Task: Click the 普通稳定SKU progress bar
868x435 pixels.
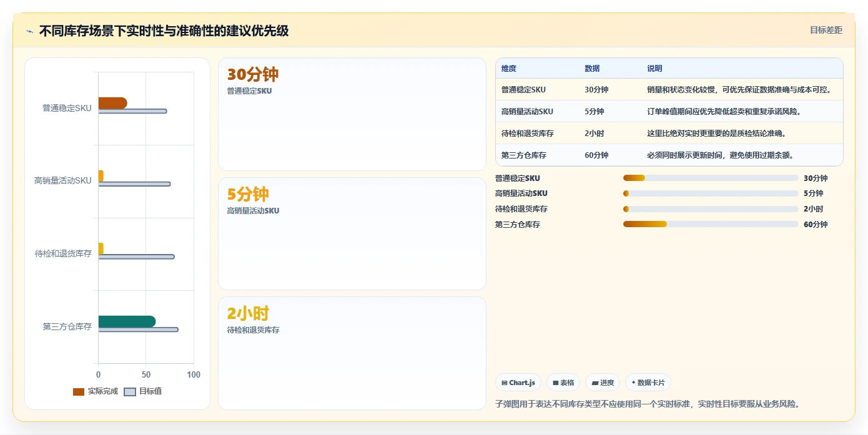Action: (711, 178)
